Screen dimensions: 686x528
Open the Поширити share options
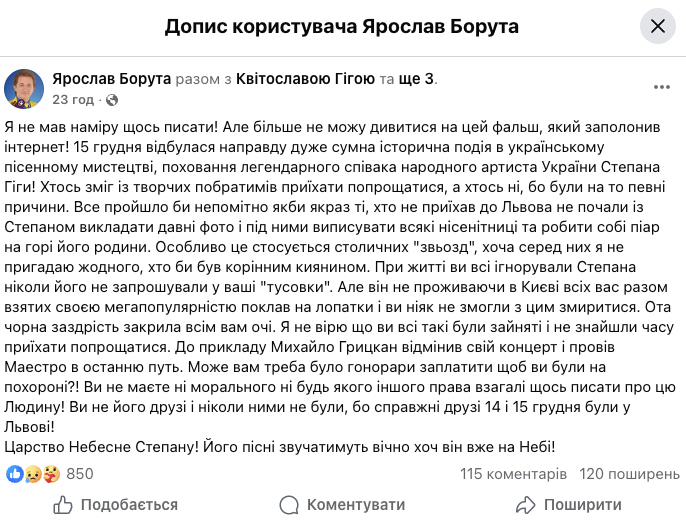pyautogui.click(x=583, y=505)
